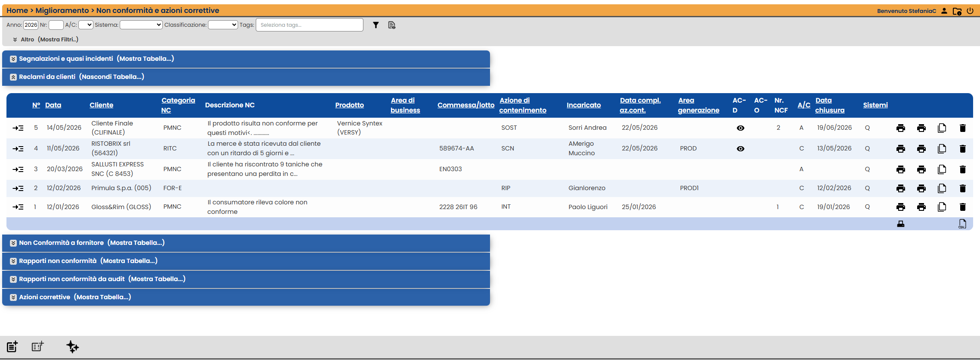The width and height of the screenshot is (980, 360).
Task: Click the report list icon beside the funnel
Action: tap(392, 25)
